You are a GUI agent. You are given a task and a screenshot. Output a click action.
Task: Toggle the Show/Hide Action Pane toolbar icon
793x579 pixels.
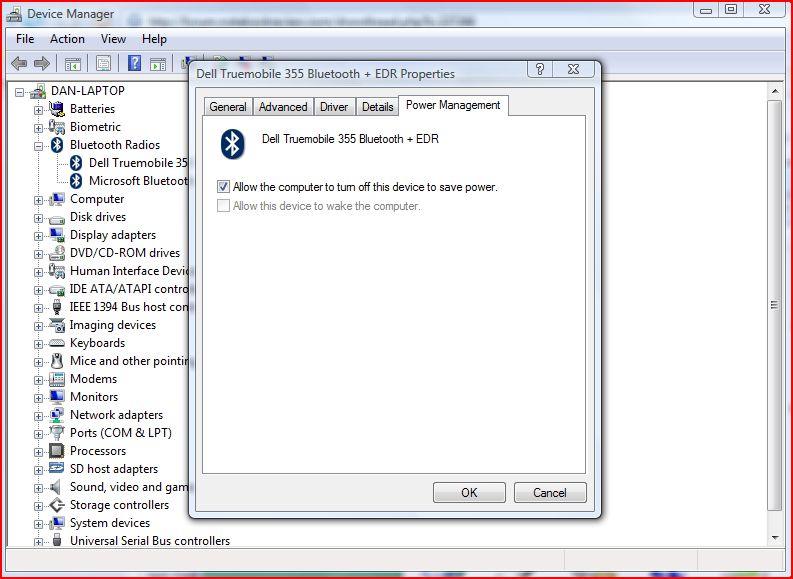pyautogui.click(x=158, y=64)
